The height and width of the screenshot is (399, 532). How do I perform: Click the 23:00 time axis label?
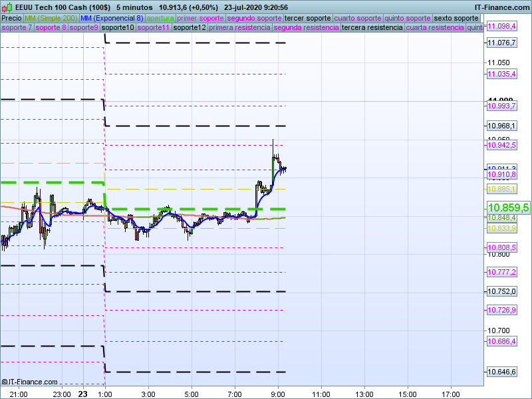pos(62,394)
